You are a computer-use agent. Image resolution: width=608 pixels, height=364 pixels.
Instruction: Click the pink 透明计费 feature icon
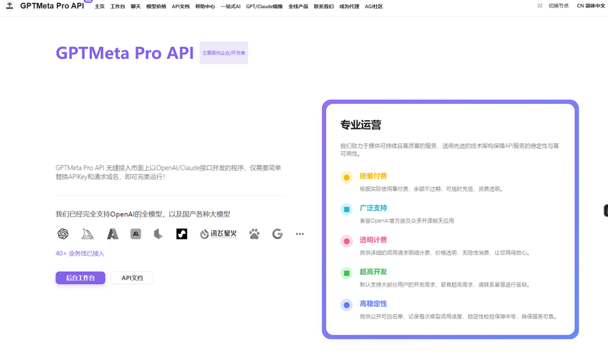point(347,241)
